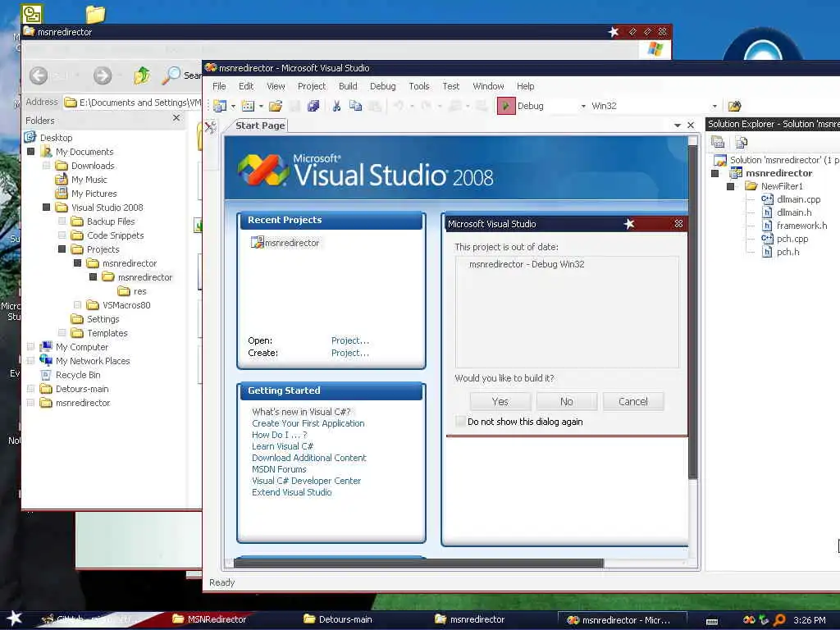The image size is (840, 630).
Task: Click Open Project link
Action: pyautogui.click(x=349, y=340)
